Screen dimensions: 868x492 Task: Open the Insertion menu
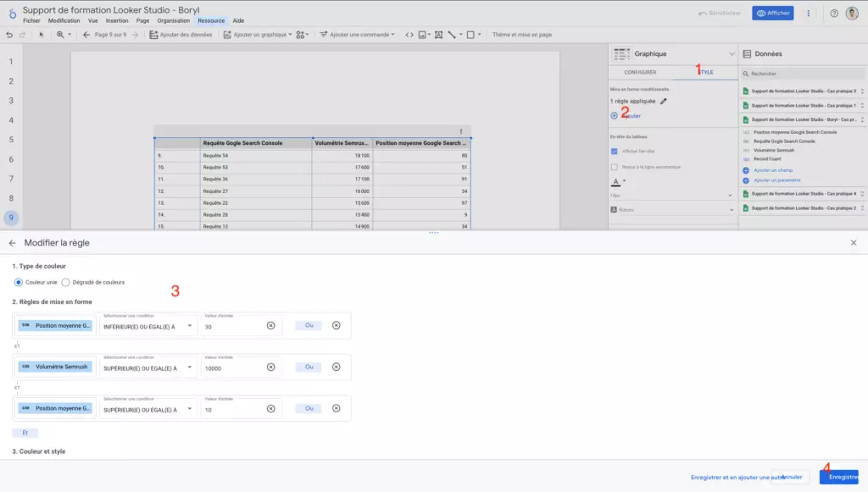117,21
